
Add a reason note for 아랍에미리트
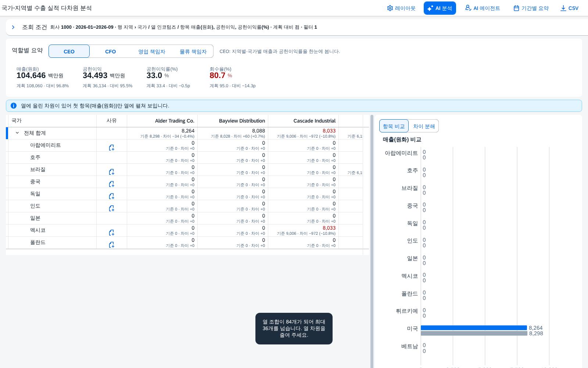111,148
